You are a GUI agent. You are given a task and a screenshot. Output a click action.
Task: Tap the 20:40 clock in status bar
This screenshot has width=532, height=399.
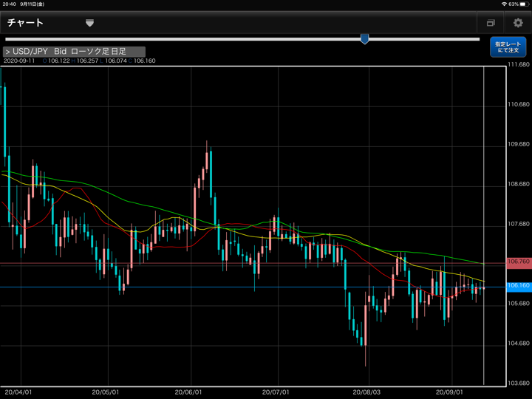point(9,4)
